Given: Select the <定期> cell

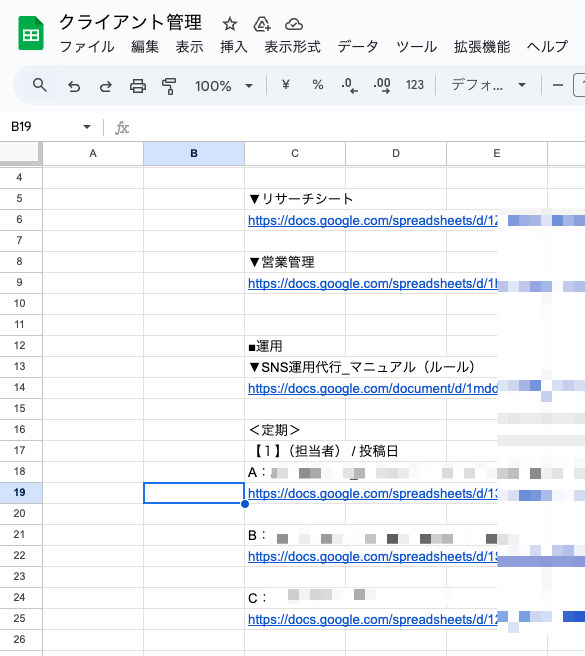Looking at the screenshot, I should pyautogui.click(x=295, y=430).
